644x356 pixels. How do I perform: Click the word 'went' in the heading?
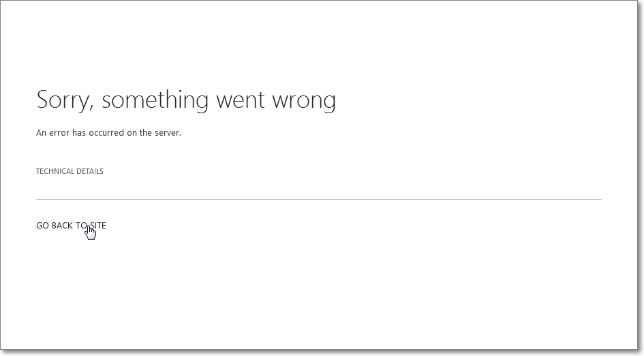[x=241, y=100]
